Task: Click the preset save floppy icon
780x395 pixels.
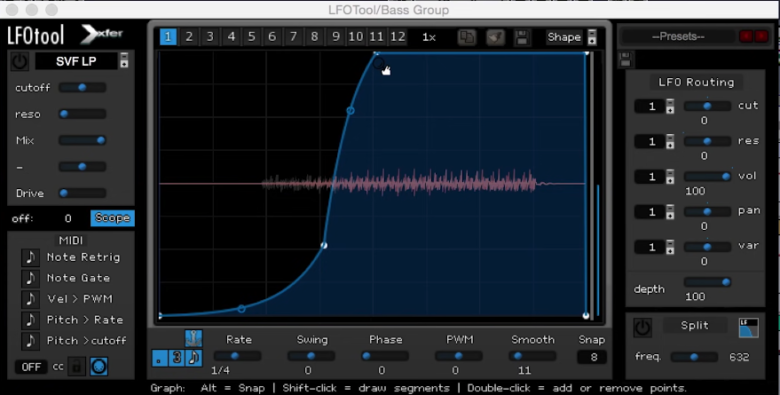Action: click(625, 60)
